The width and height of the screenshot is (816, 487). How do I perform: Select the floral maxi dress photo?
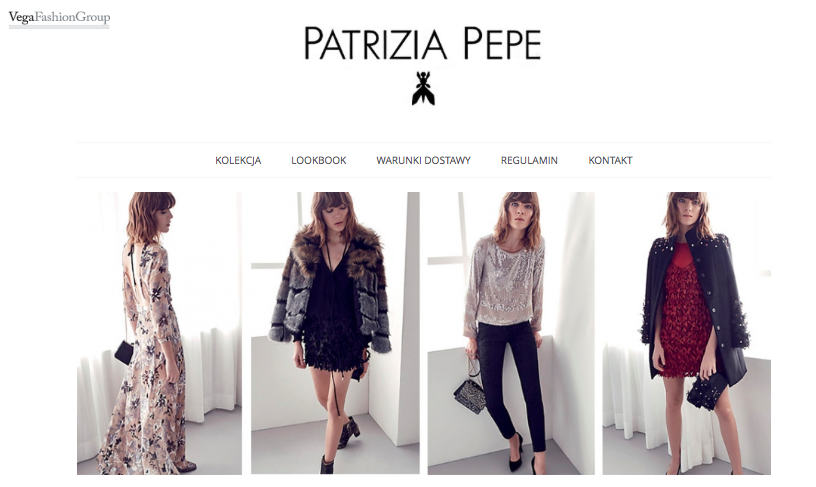pos(159,333)
